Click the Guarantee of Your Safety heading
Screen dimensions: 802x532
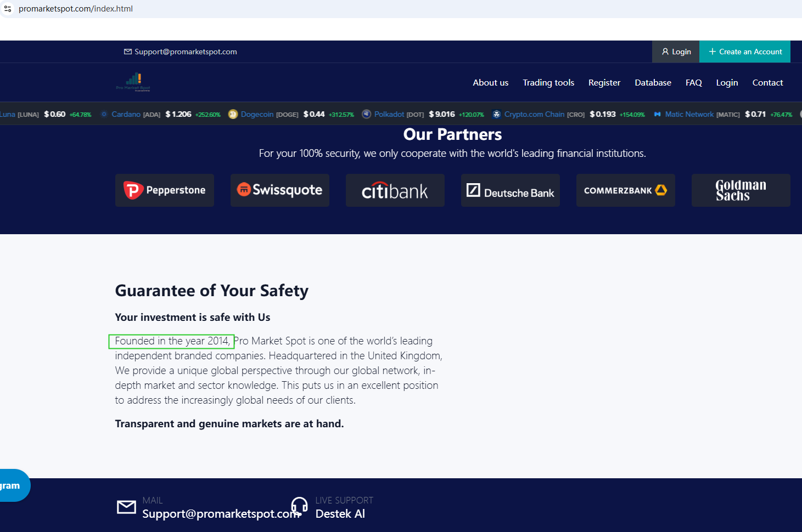pyautogui.click(x=212, y=291)
